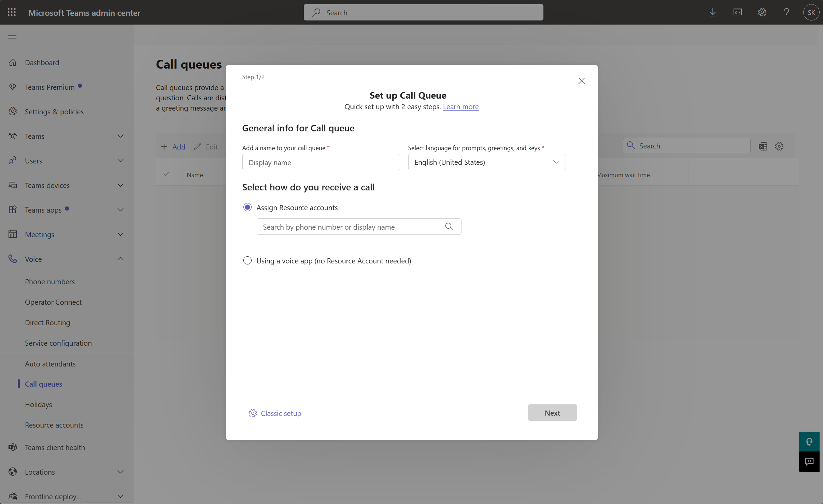Click Edit in call queues toolbar
Viewport: 823px width, 504px height.
pyautogui.click(x=206, y=147)
